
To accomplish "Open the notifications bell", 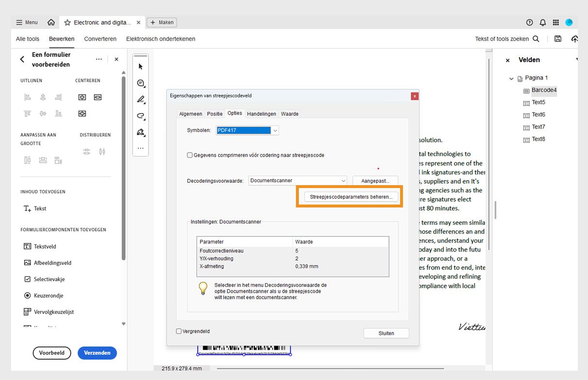I will click(542, 22).
